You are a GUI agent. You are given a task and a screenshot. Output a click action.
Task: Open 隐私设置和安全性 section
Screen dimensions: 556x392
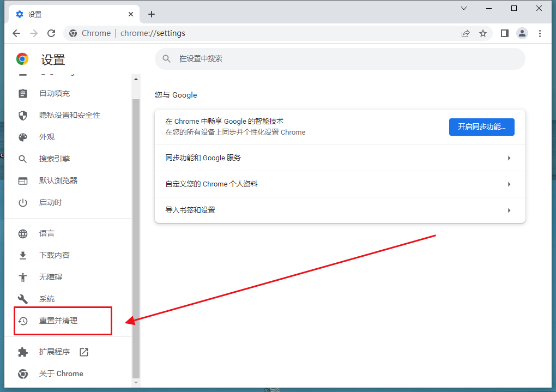[x=68, y=115]
